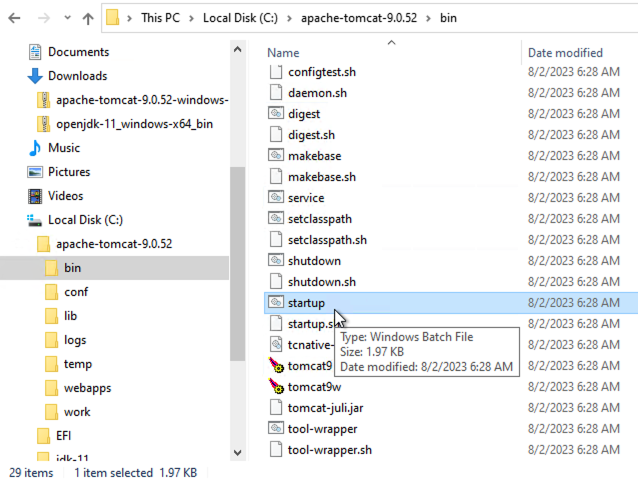Sort files by the Name column
The height and width of the screenshot is (490, 638).
(x=283, y=53)
